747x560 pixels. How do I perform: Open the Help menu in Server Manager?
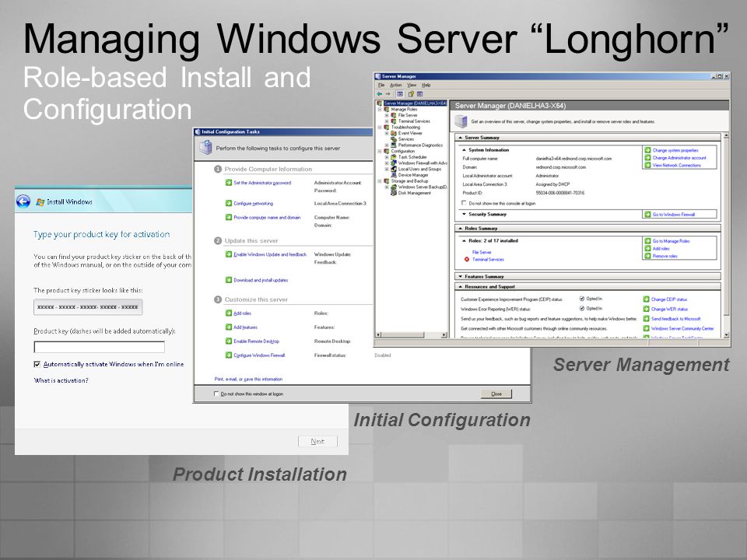coord(426,86)
